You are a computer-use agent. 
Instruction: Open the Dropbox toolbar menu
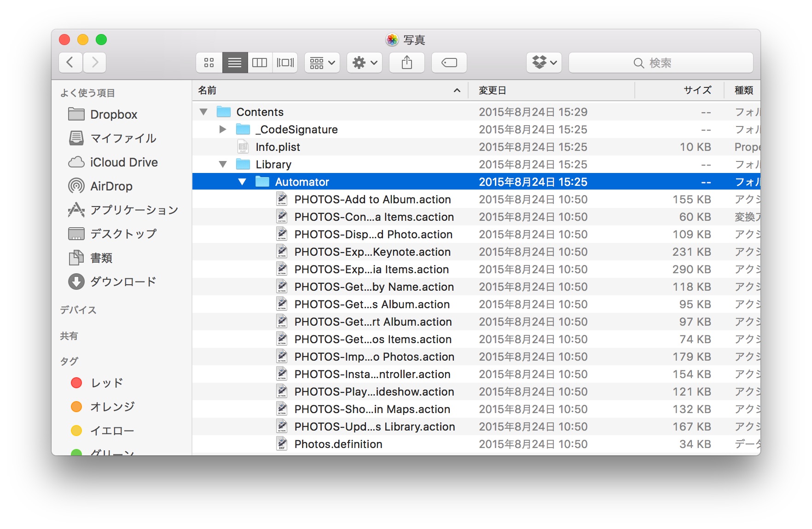[x=544, y=63]
